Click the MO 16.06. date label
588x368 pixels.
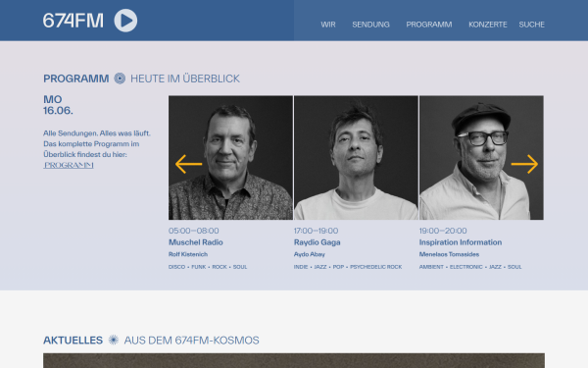(x=58, y=105)
